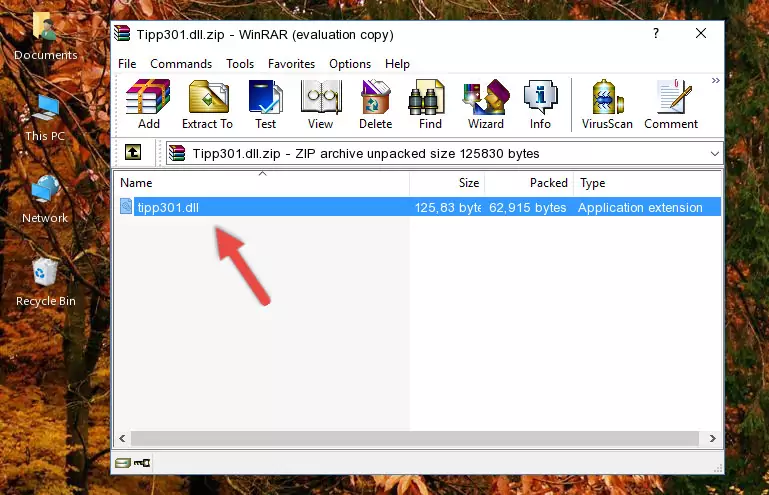The image size is (769, 495).
Task: Open the Favorites menu
Action: [291, 64]
